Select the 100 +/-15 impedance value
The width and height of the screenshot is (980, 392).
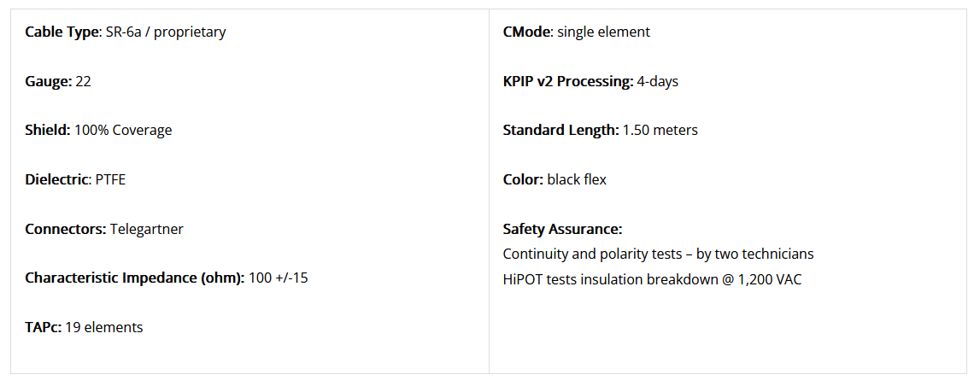(x=279, y=278)
